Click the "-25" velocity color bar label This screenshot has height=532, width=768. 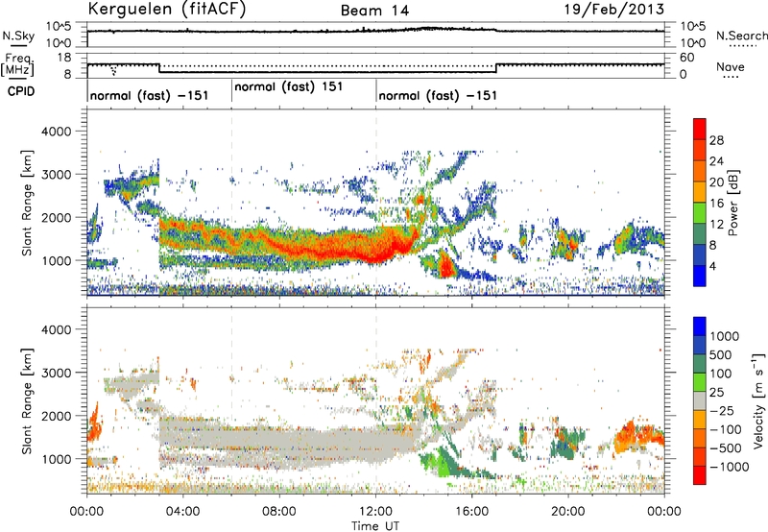723,410
